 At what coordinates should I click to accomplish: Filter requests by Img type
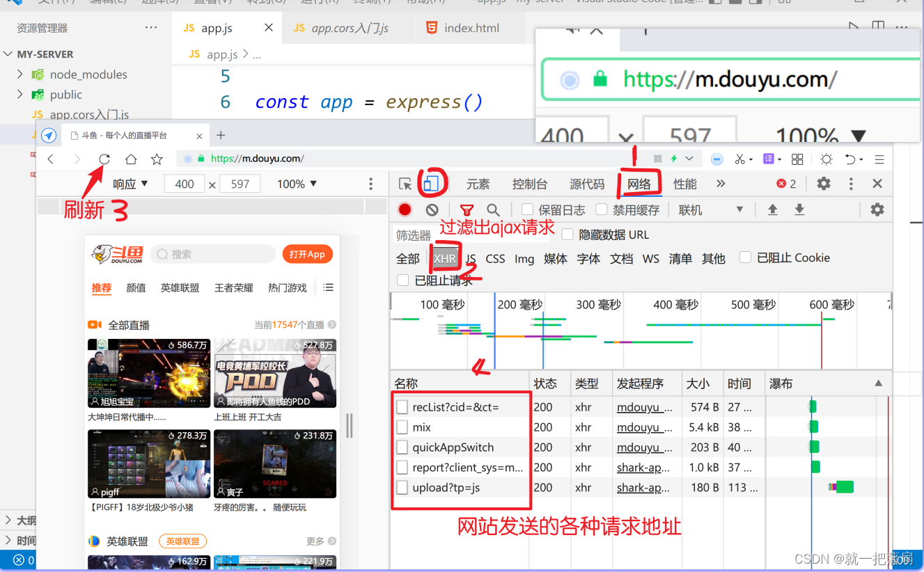pyautogui.click(x=524, y=258)
